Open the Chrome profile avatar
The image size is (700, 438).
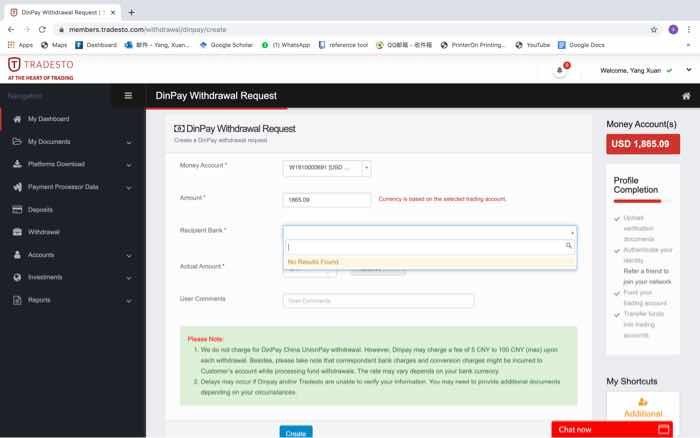coord(673,29)
